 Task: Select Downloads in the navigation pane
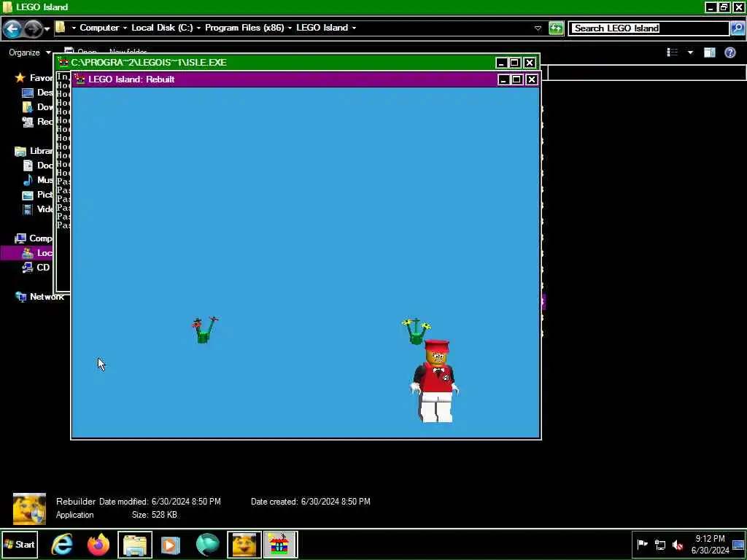(38, 107)
